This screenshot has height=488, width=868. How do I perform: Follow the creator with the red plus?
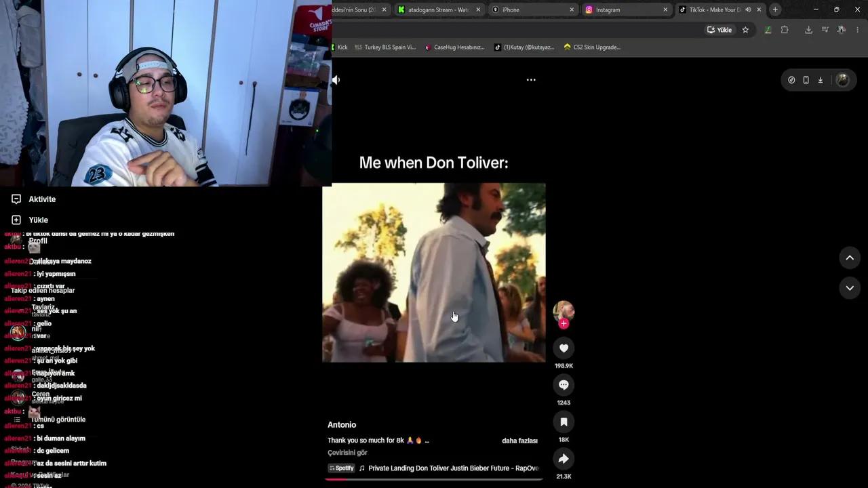coord(564,324)
